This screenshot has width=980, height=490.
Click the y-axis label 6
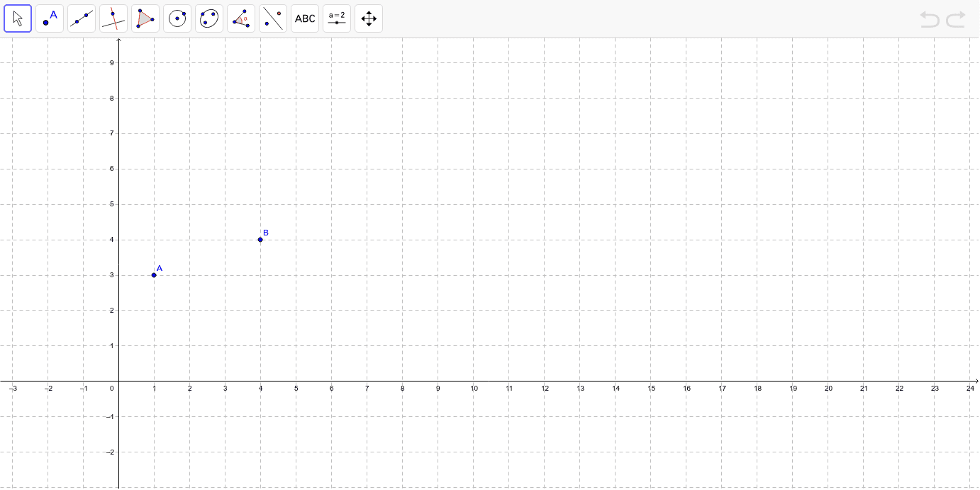pos(112,169)
